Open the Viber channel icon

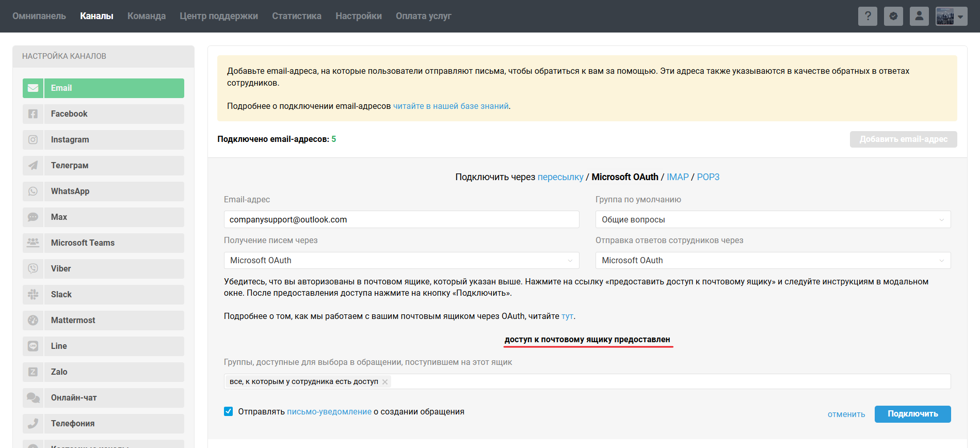(x=33, y=269)
